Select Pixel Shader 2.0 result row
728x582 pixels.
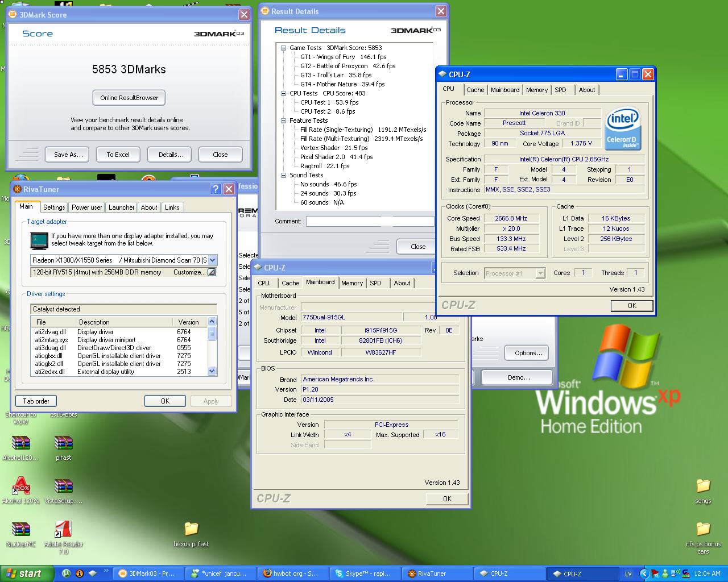point(336,157)
